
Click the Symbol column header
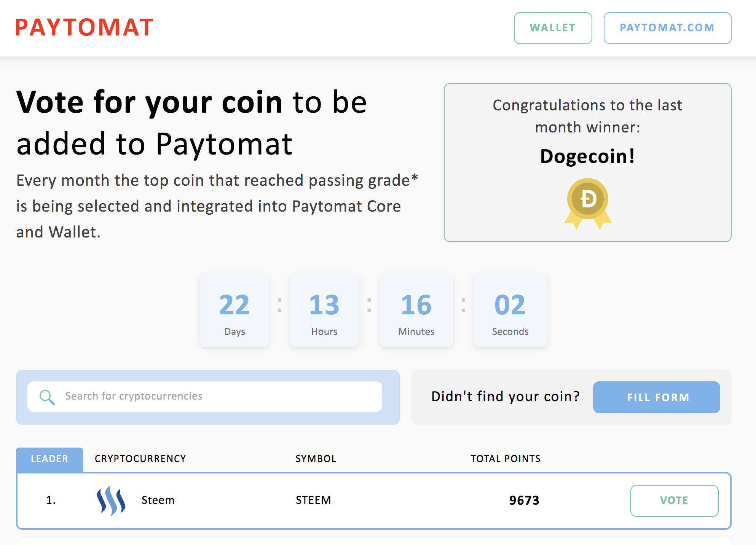pyautogui.click(x=316, y=459)
